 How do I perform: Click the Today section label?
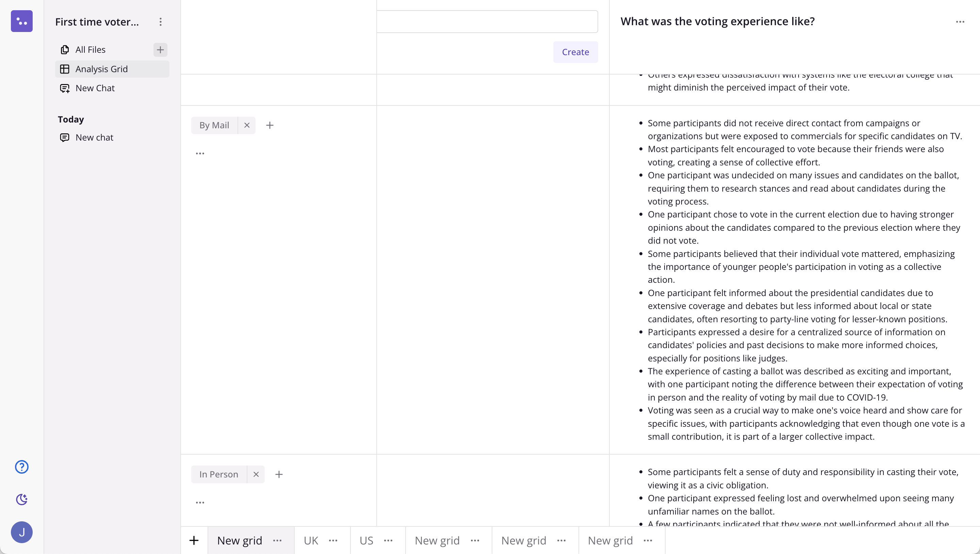tap(71, 119)
